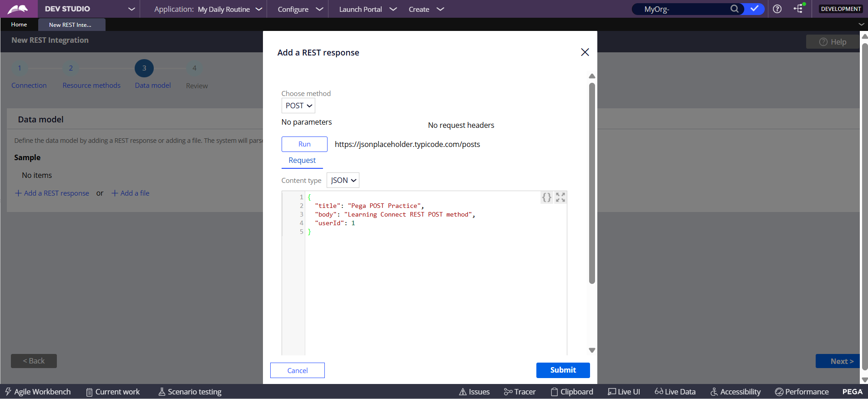
Task: Click the Next button
Action: pyautogui.click(x=838, y=361)
